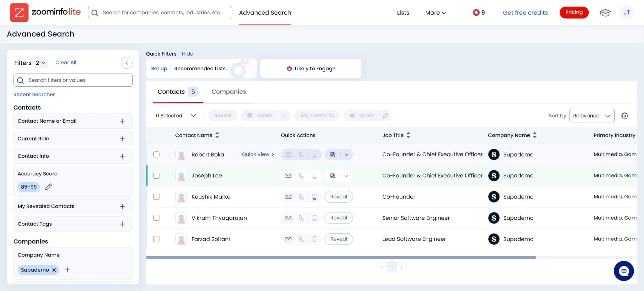The width and height of the screenshot is (644, 291).
Task: Open the Sort by Relevance dropdown
Action: (591, 116)
